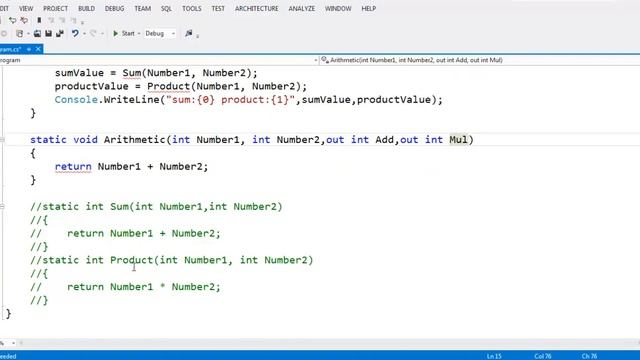Open the Arithmetic member navigation dropdown

(480, 60)
